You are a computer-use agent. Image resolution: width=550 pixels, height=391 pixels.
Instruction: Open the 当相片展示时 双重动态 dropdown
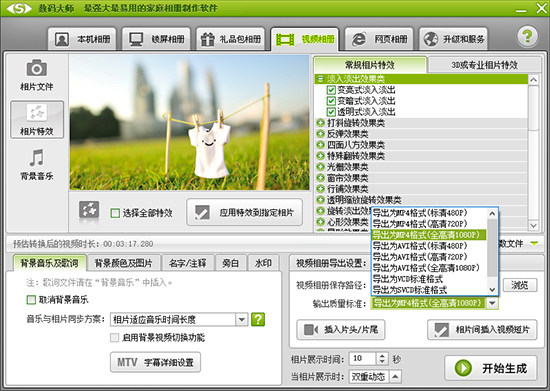[x=396, y=377]
